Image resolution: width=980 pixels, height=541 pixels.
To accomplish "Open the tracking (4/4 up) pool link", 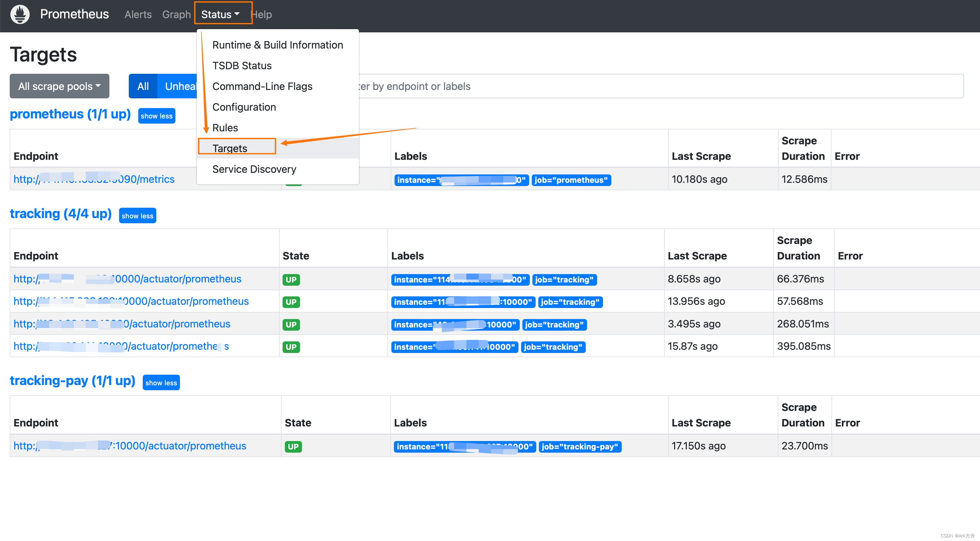I will (x=61, y=214).
